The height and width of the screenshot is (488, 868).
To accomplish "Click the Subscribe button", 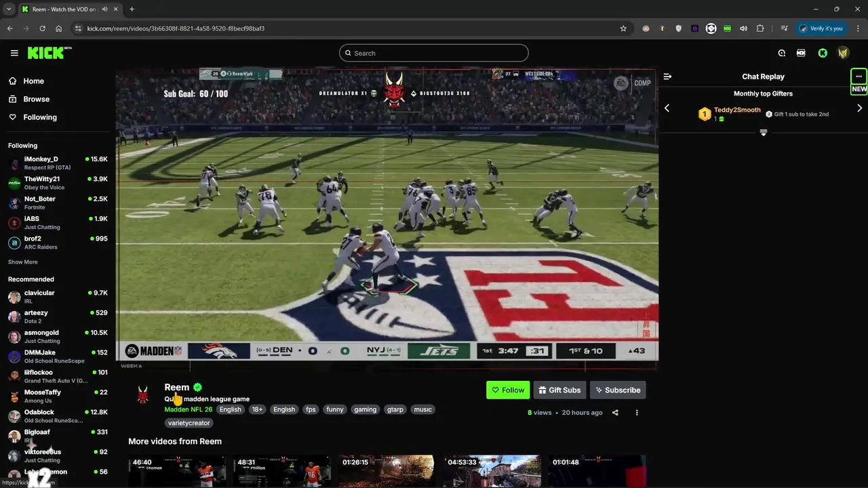I will pyautogui.click(x=618, y=390).
